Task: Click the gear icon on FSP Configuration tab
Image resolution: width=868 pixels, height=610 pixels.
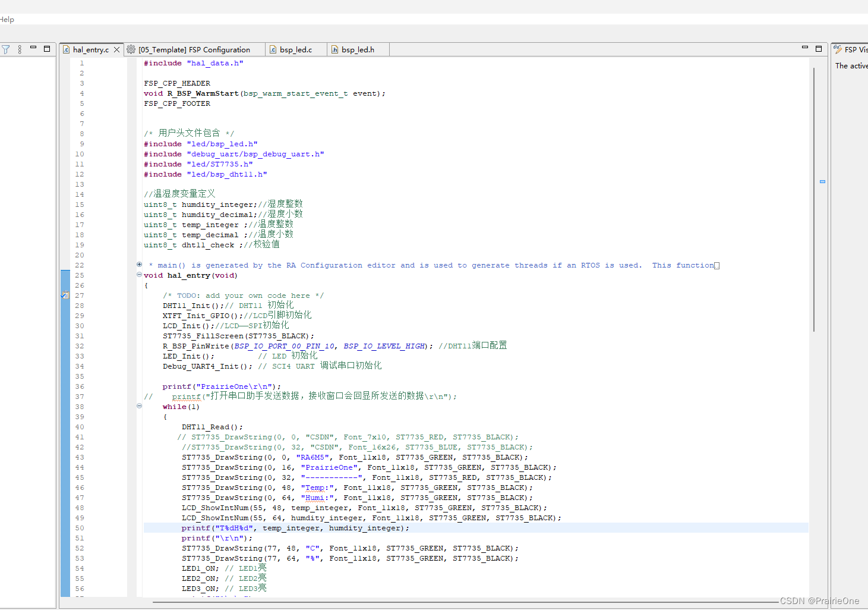Action: pyautogui.click(x=131, y=49)
